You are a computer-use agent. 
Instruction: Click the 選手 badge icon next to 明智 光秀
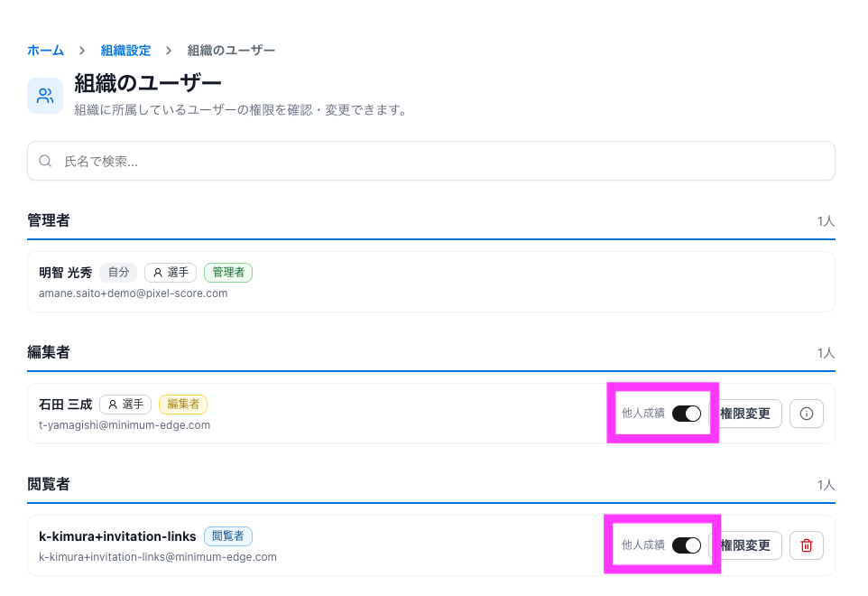coord(158,273)
